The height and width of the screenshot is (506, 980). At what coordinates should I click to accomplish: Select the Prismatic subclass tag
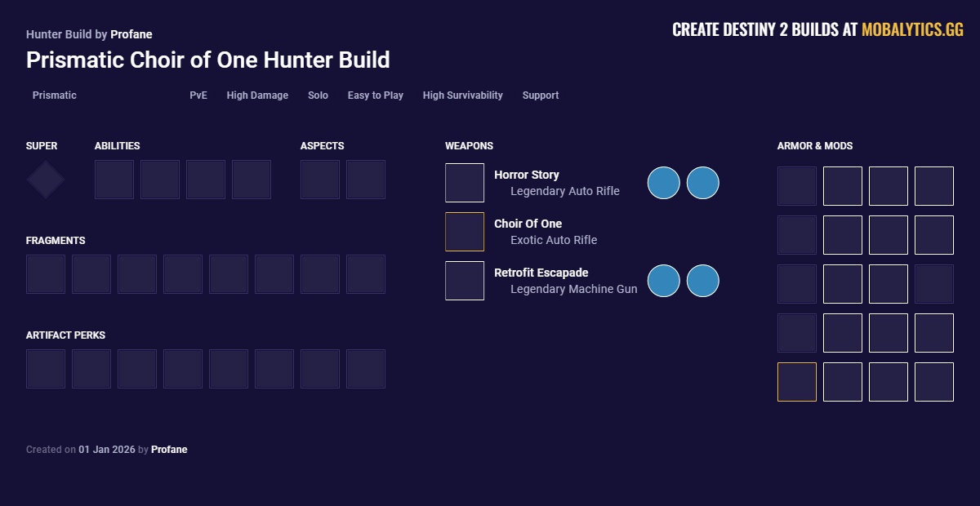[54, 95]
